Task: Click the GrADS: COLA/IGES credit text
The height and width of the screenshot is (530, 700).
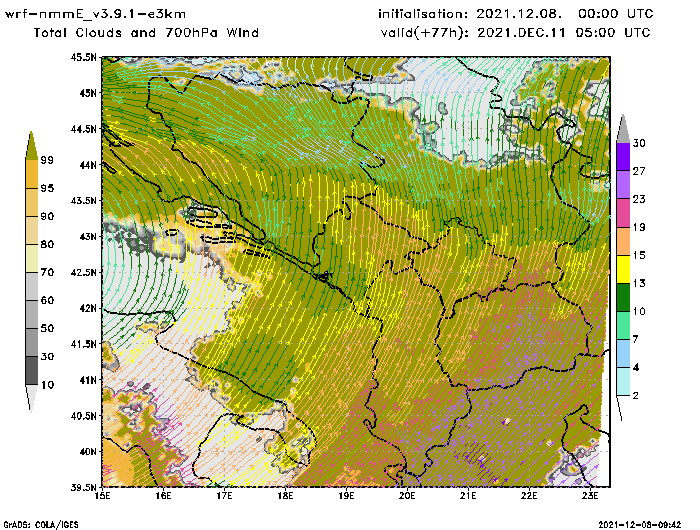Action: [41, 525]
